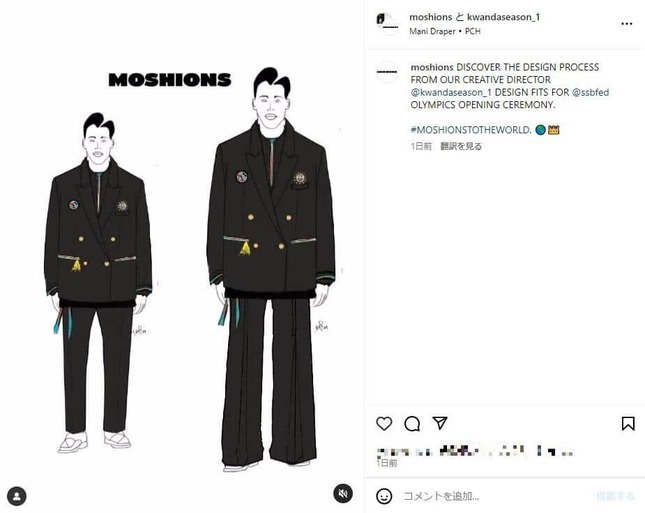The height and width of the screenshot is (513, 645).
Task: Click 翻訳を見る translation link
Action: tap(461, 146)
